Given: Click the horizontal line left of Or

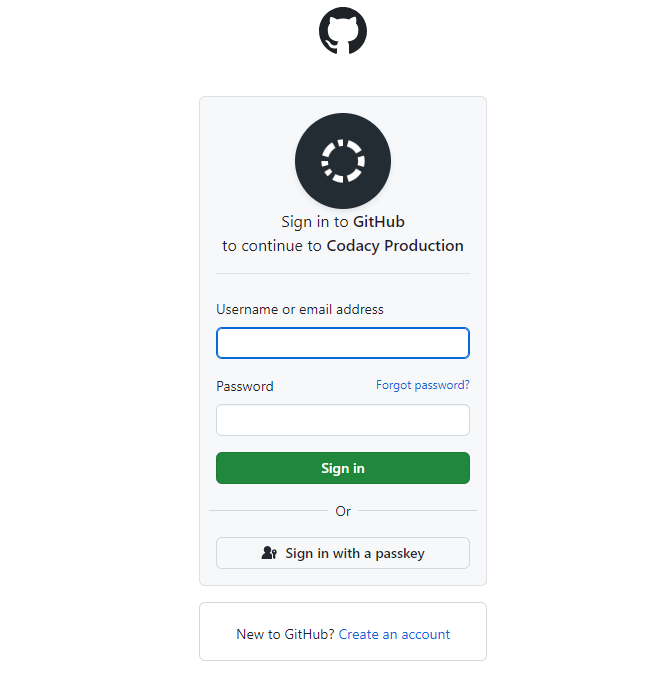Looking at the screenshot, I should [x=268, y=511].
